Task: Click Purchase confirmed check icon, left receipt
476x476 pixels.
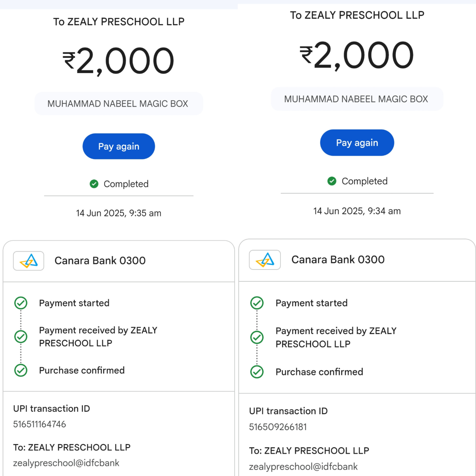Action: [x=21, y=370]
